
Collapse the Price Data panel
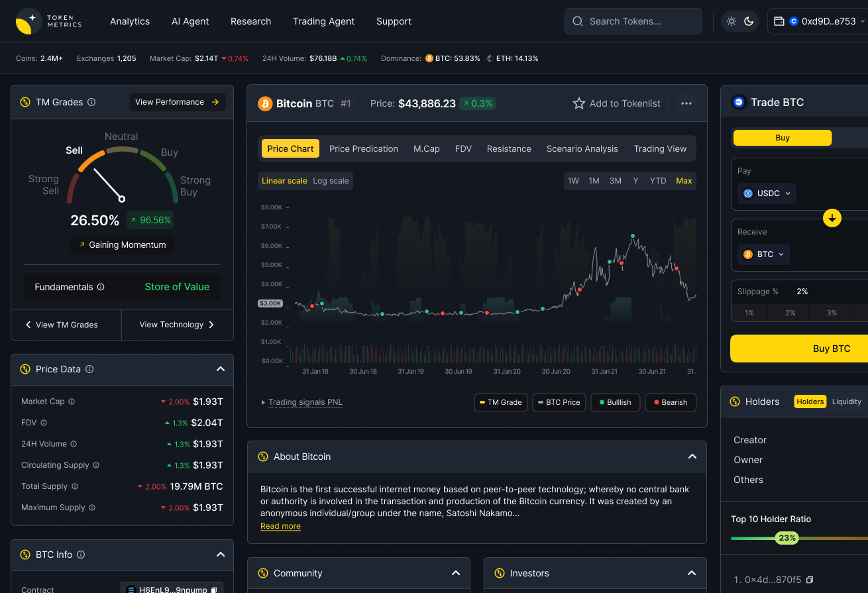click(221, 369)
